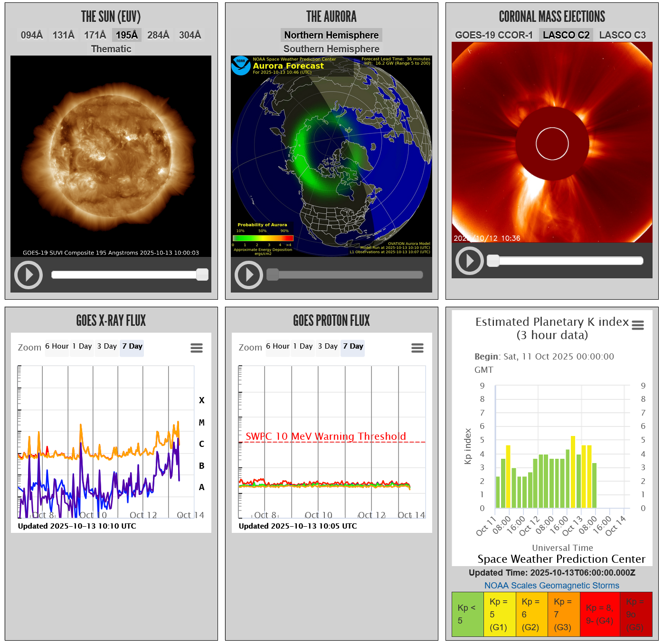Screen dimensions: 663x644
Task: Click the NOAA logo on the aurora map
Action: (x=241, y=66)
